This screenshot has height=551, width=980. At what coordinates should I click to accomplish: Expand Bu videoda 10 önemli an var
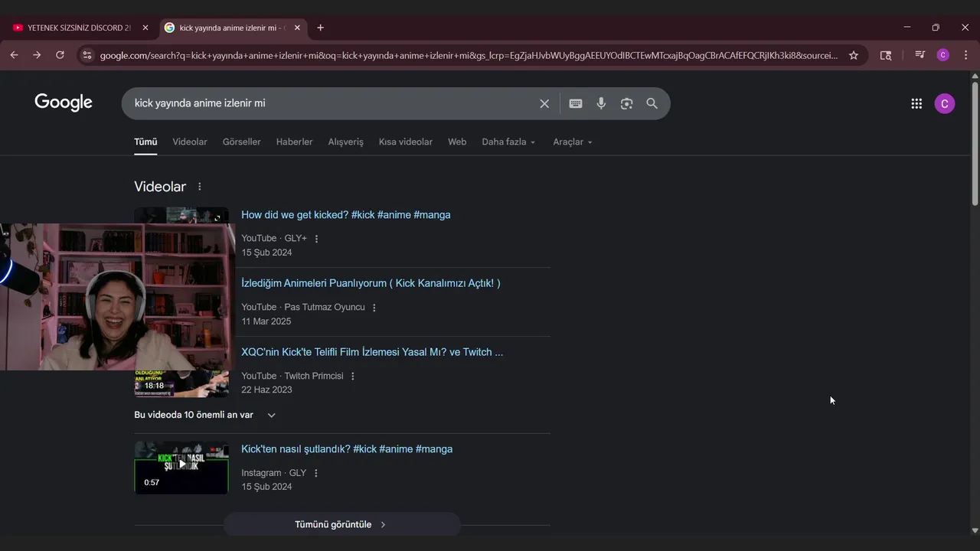click(205, 415)
